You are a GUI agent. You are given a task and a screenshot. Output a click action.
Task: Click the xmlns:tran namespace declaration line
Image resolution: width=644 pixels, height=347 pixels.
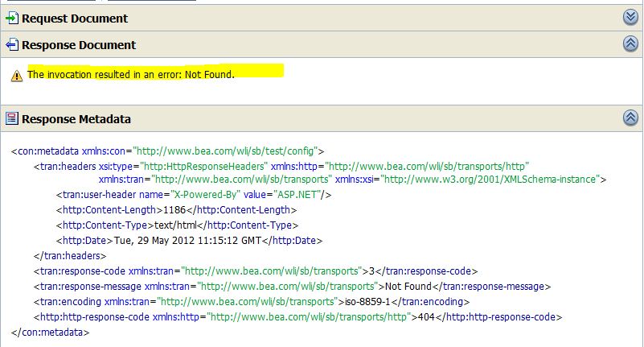tap(352, 180)
